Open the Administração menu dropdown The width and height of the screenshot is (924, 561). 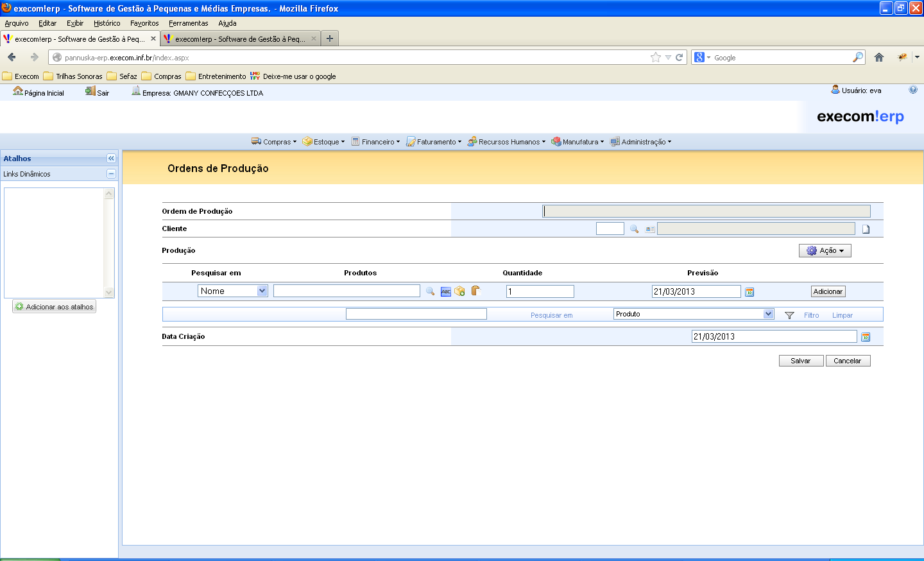click(x=640, y=142)
